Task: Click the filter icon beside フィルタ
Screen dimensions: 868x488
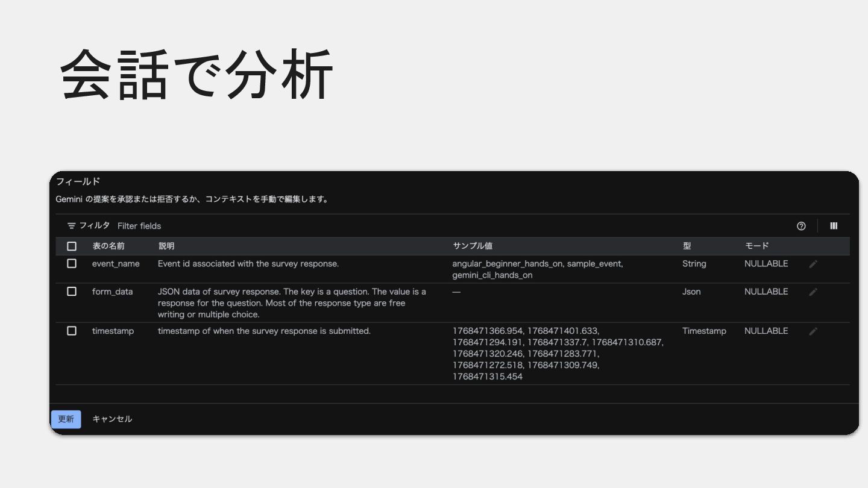Action: click(72, 226)
